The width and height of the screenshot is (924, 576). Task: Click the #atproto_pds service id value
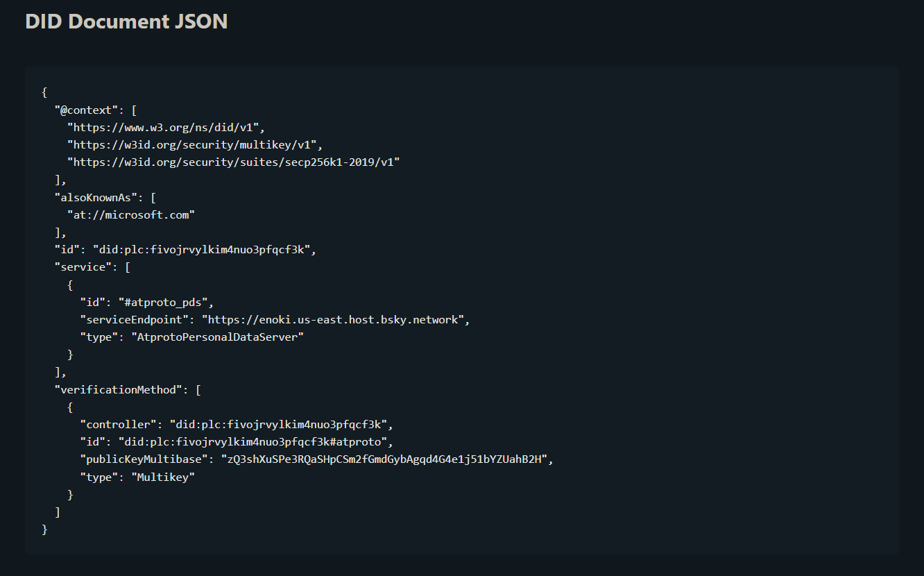[164, 302]
